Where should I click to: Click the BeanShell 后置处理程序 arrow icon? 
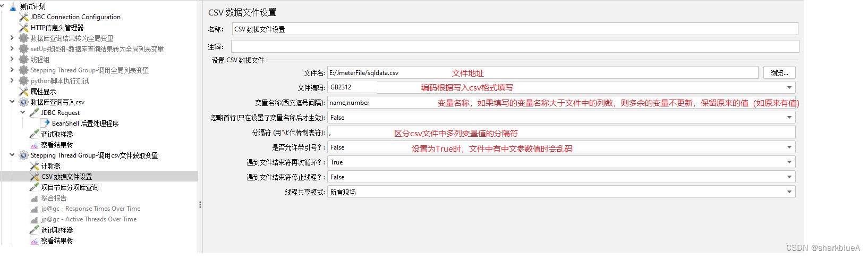pos(45,123)
